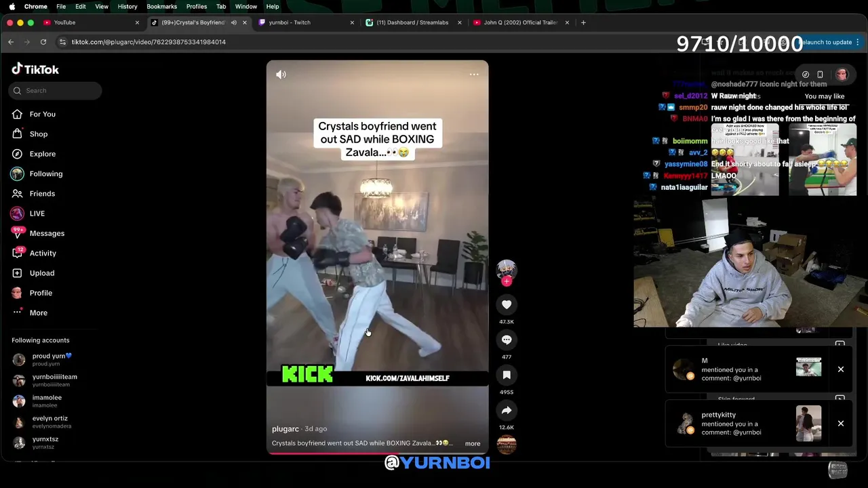This screenshot has width=868, height=488.
Task: Open the View menu
Action: click(102, 6)
